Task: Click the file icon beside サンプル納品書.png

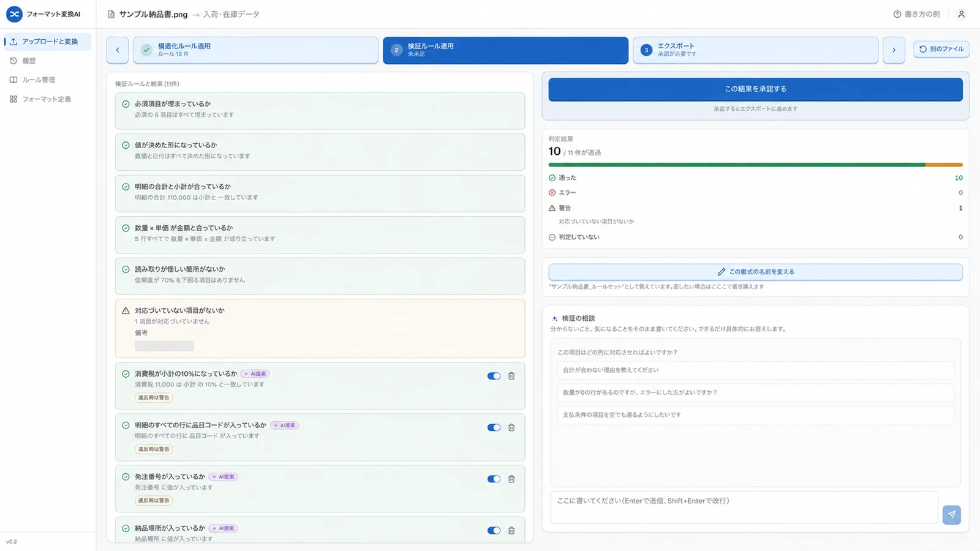Action: [111, 14]
